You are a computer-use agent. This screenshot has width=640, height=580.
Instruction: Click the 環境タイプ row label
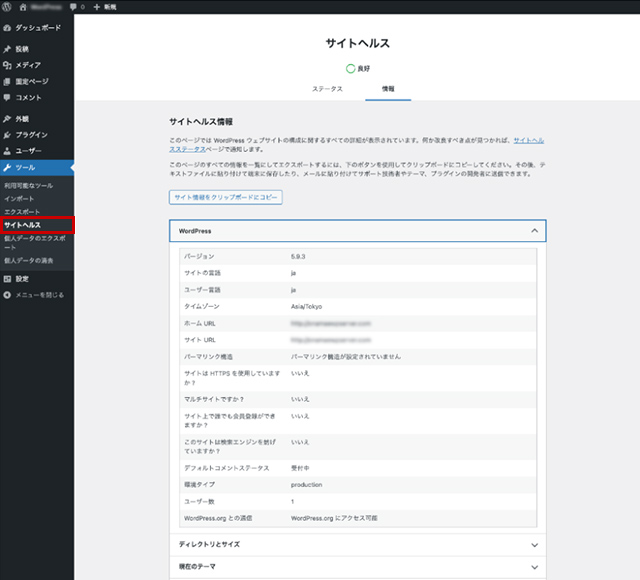[200, 484]
